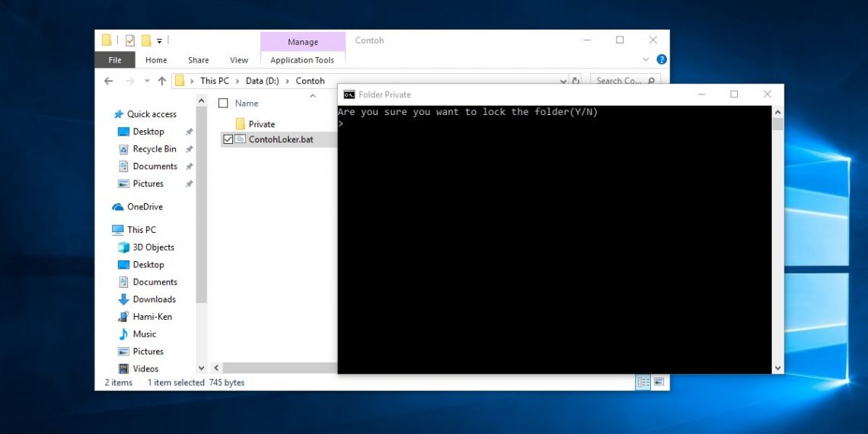Sort by the Name column header

[247, 103]
